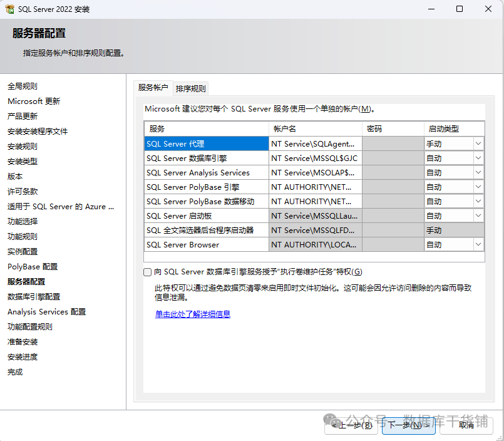The height and width of the screenshot is (441, 504).
Task: Expand startup type for Analysis Services row
Action: pyautogui.click(x=478, y=173)
